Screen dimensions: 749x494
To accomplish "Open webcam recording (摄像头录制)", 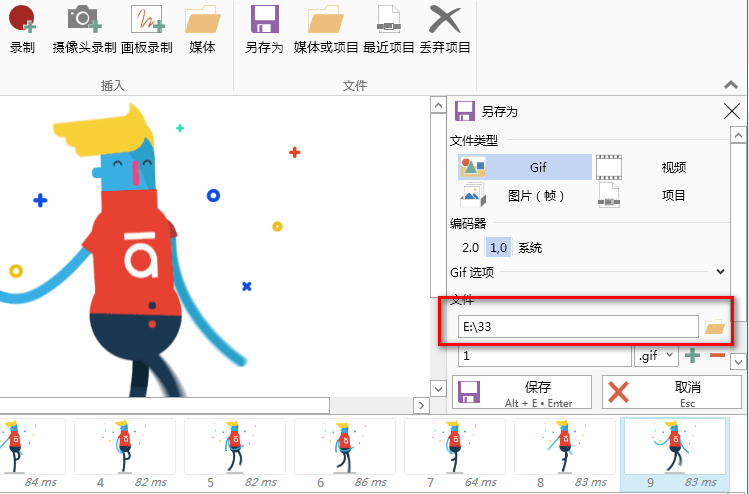I will pos(84,29).
